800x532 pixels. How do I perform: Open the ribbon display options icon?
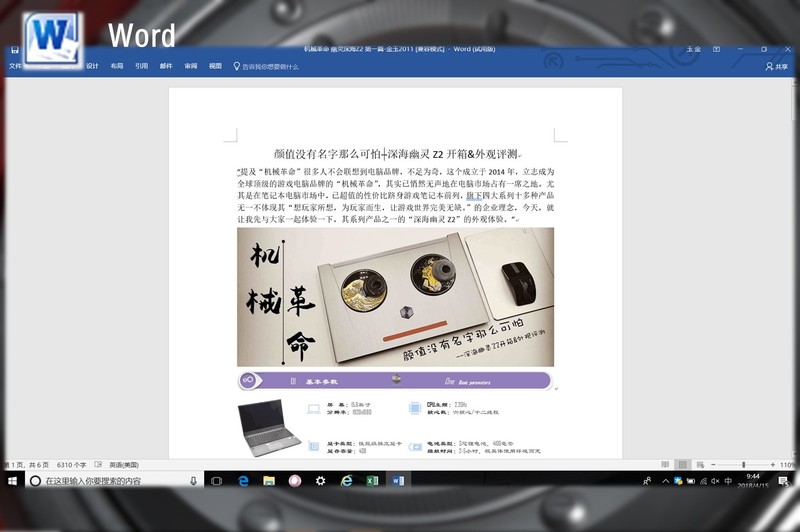coord(716,49)
